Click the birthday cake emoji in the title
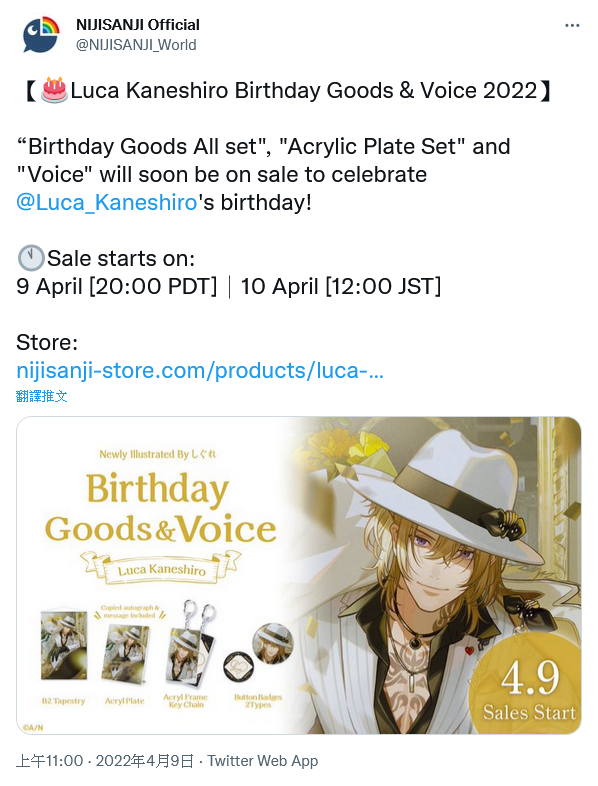This screenshot has height=786, width=598. click(54, 91)
